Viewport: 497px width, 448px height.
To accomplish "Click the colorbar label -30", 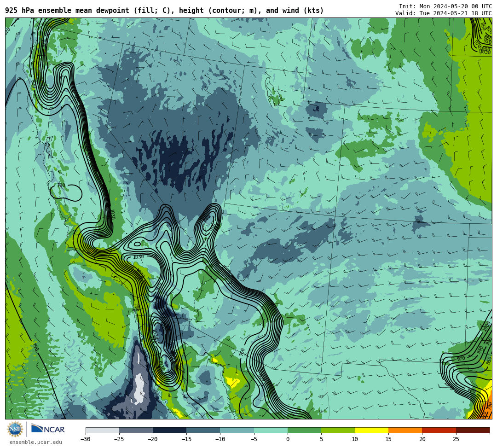I will click(x=86, y=439).
